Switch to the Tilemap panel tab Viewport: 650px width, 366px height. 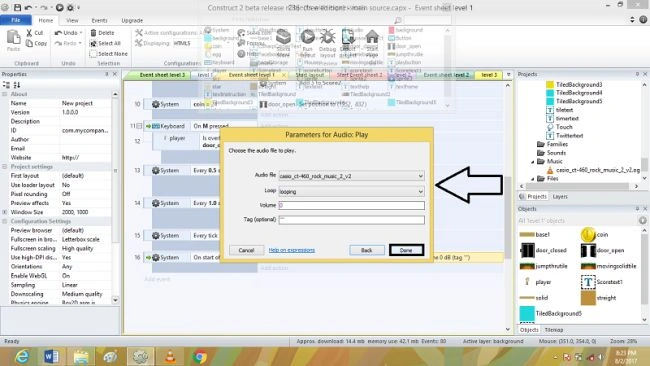point(554,330)
